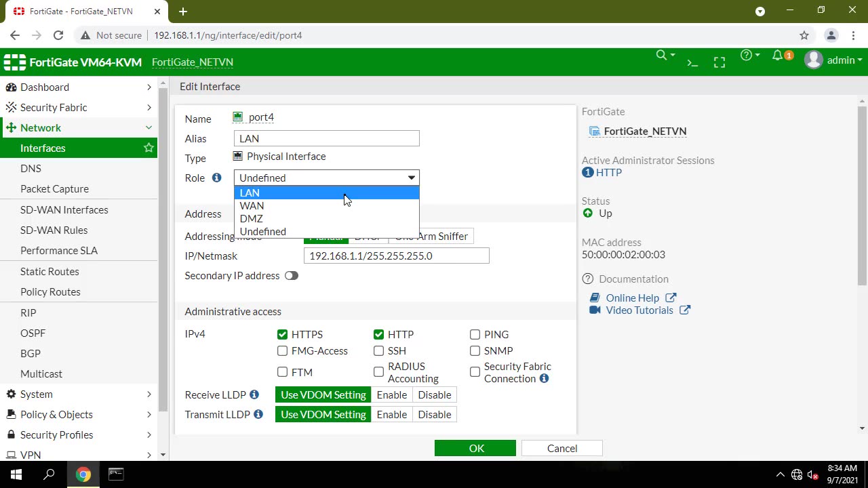Click the Role info icon

click(x=216, y=178)
